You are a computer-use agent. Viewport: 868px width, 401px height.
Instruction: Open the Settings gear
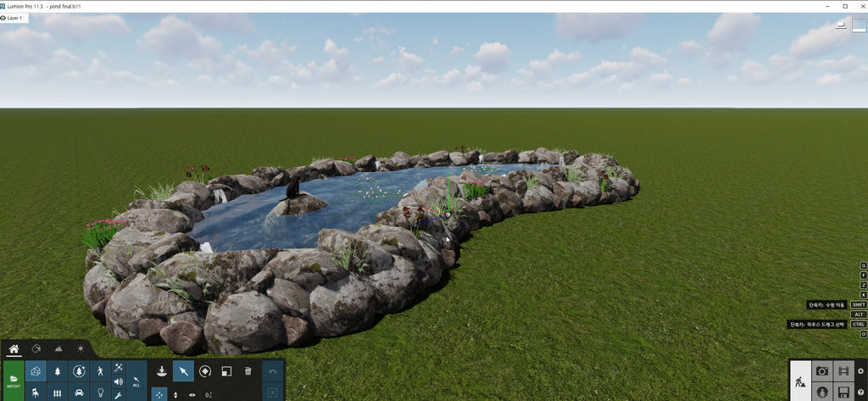coord(861,371)
